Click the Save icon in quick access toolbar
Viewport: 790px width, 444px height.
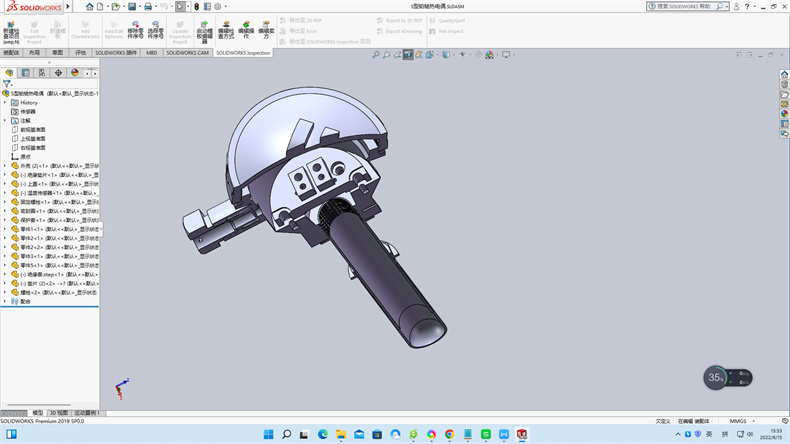click(132, 6)
